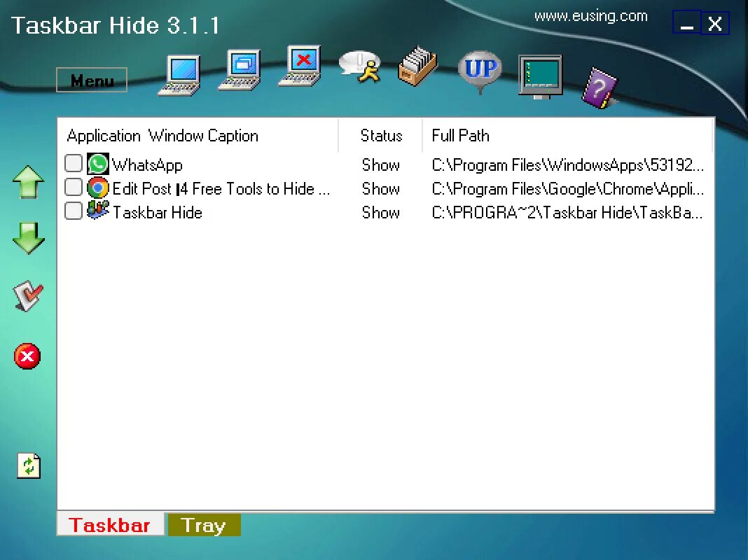Click the green monitor screen icon
This screenshot has width=748, height=560.
(541, 77)
